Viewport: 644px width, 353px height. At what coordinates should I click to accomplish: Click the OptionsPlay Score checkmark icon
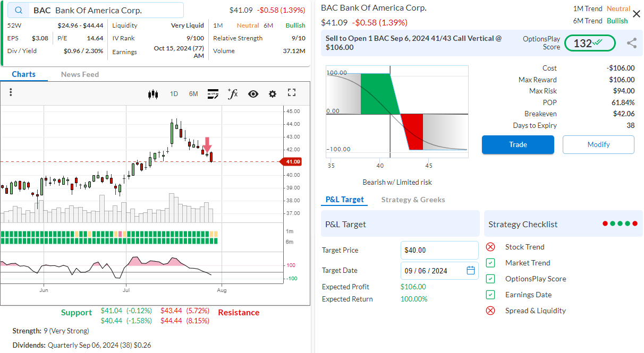491,279
